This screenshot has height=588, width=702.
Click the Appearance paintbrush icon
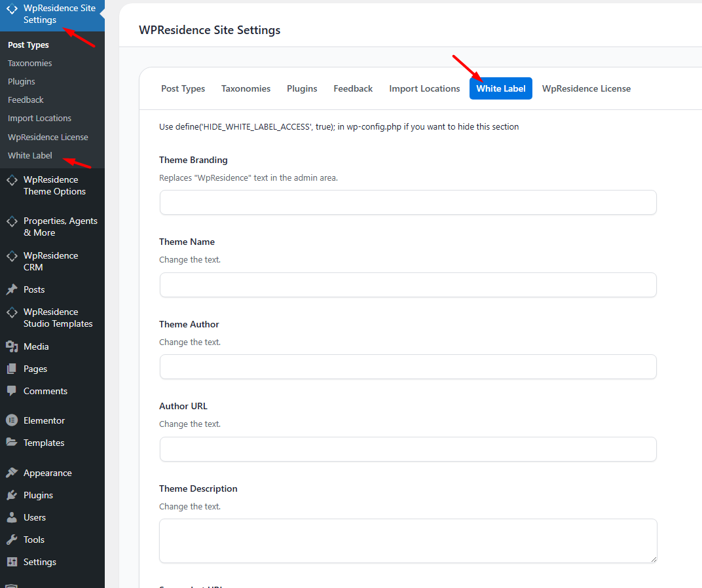(x=12, y=473)
